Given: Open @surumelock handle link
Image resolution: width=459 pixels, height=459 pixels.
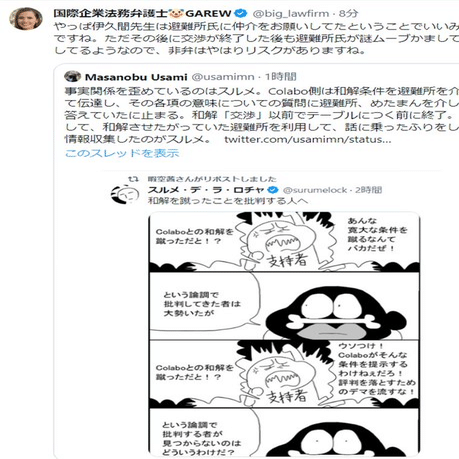Looking at the screenshot, I should pyautogui.click(x=315, y=190).
